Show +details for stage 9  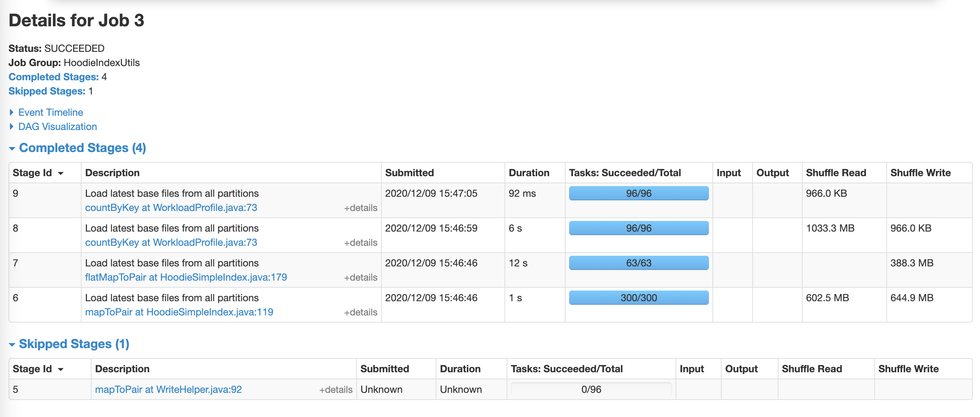pos(360,208)
